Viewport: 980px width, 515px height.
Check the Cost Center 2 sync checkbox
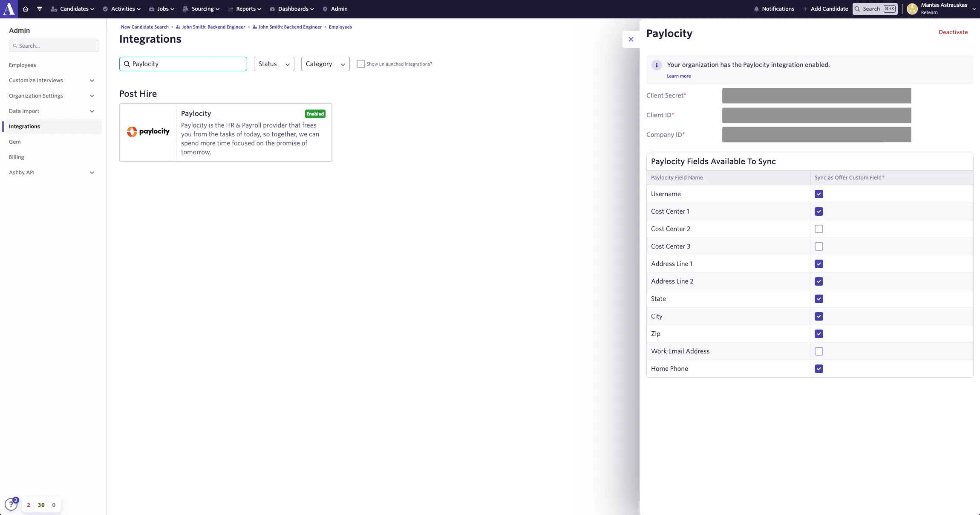[819, 229]
